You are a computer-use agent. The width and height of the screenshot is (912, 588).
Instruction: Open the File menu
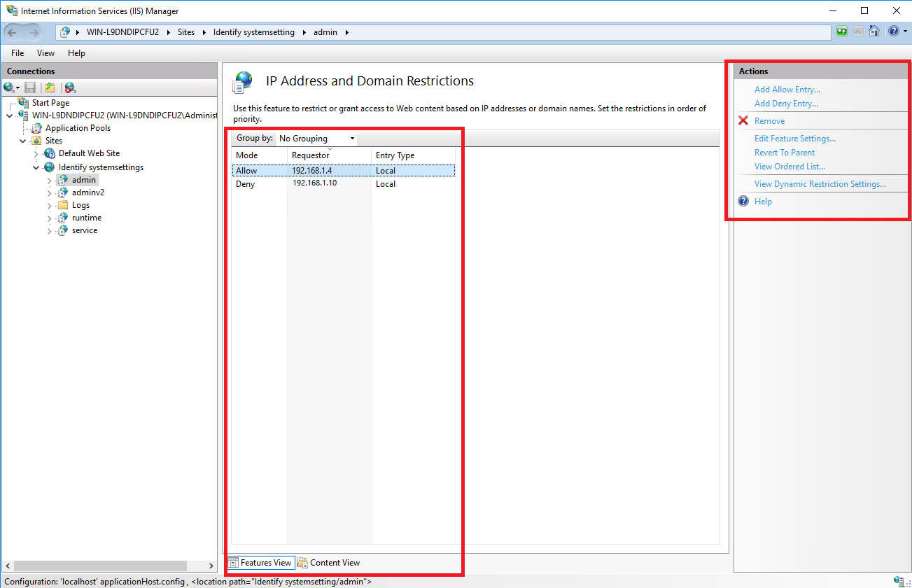[17, 53]
